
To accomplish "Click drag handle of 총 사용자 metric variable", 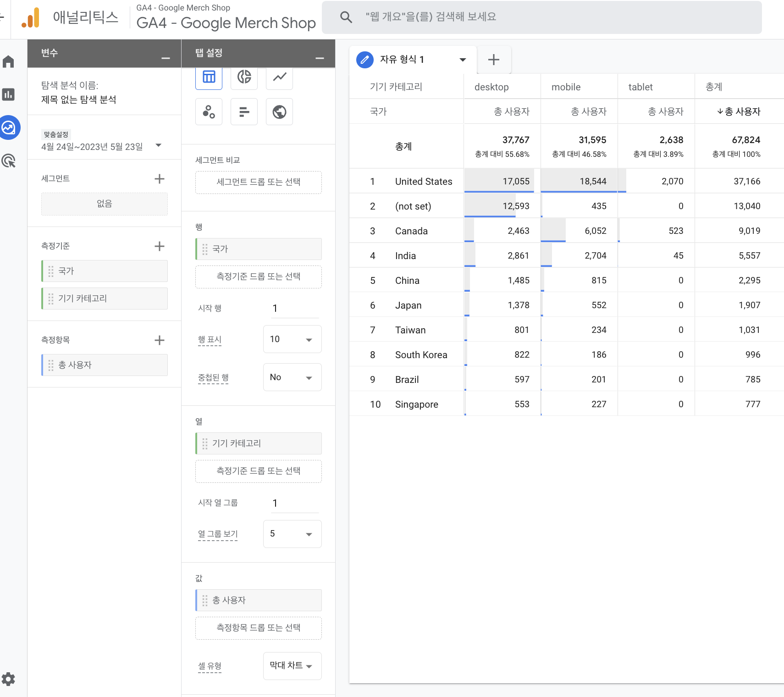I will click(51, 365).
